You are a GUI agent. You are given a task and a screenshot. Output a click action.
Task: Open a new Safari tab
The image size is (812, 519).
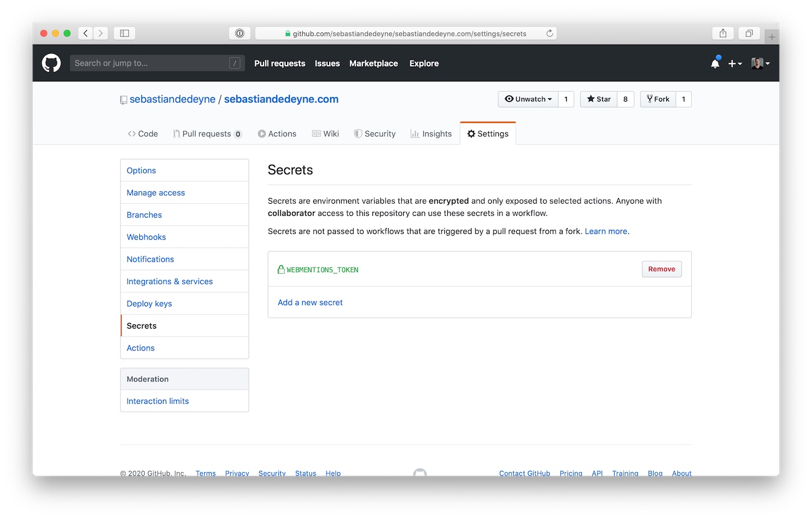coord(771,37)
